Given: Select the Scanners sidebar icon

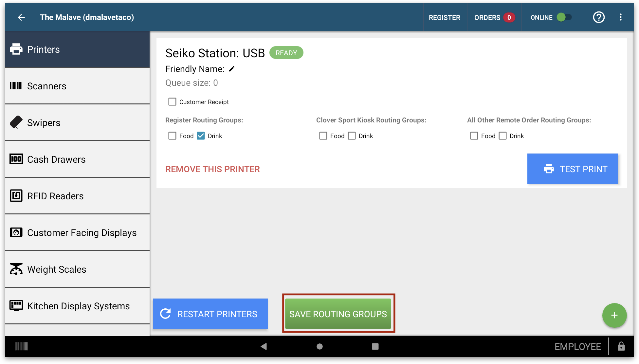Looking at the screenshot, I should pos(46,86).
